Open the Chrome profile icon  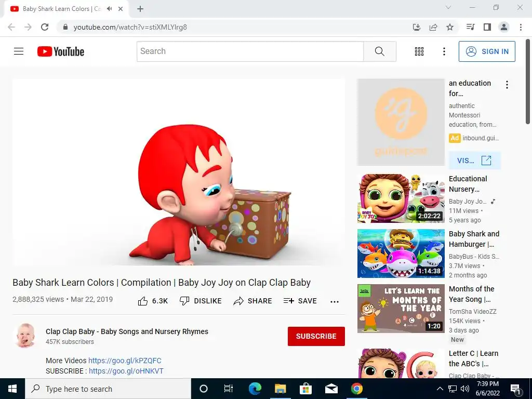click(504, 27)
